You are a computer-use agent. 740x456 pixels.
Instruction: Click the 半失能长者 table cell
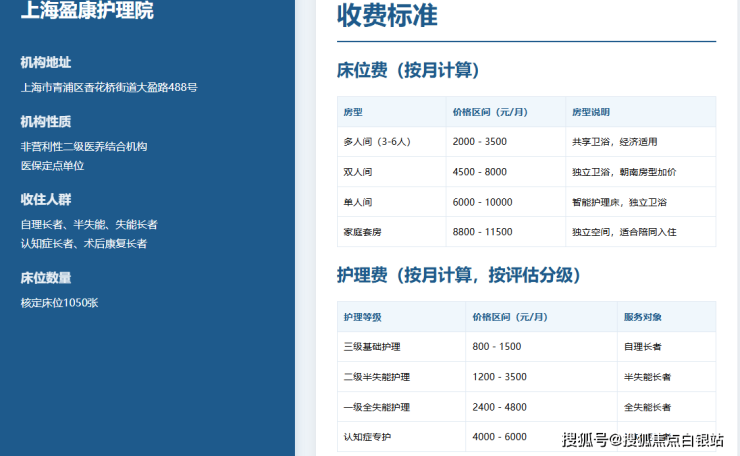(x=648, y=377)
